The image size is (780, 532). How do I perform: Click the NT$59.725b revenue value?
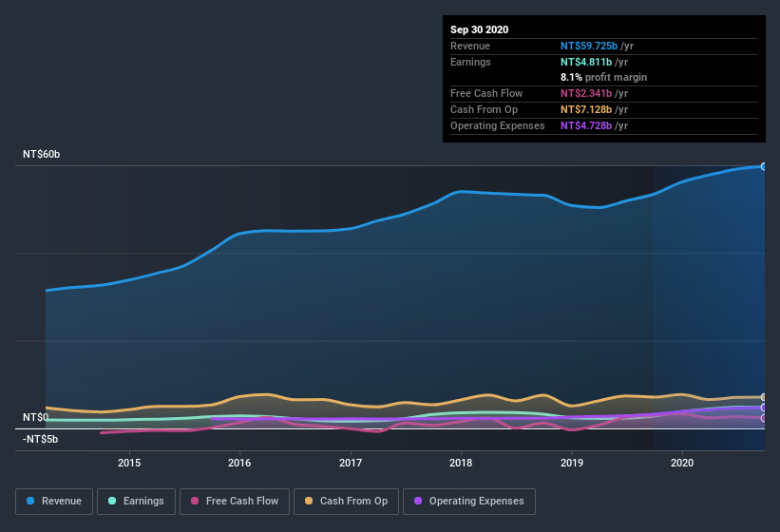tap(589, 46)
